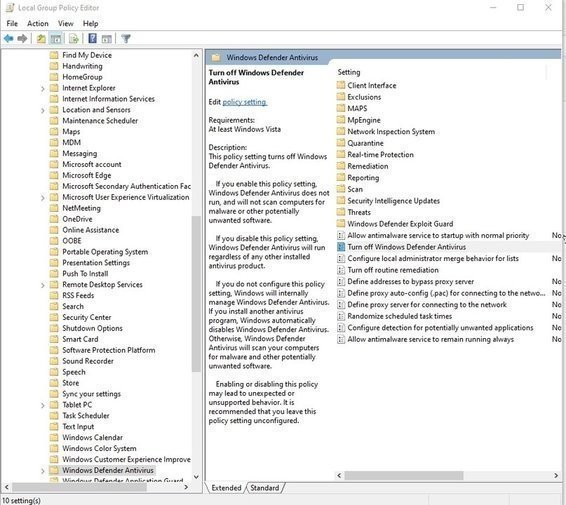Image resolution: width=566 pixels, height=505 pixels.
Task: Open Windows Defender Exploit Guard folder
Action: pos(400,224)
